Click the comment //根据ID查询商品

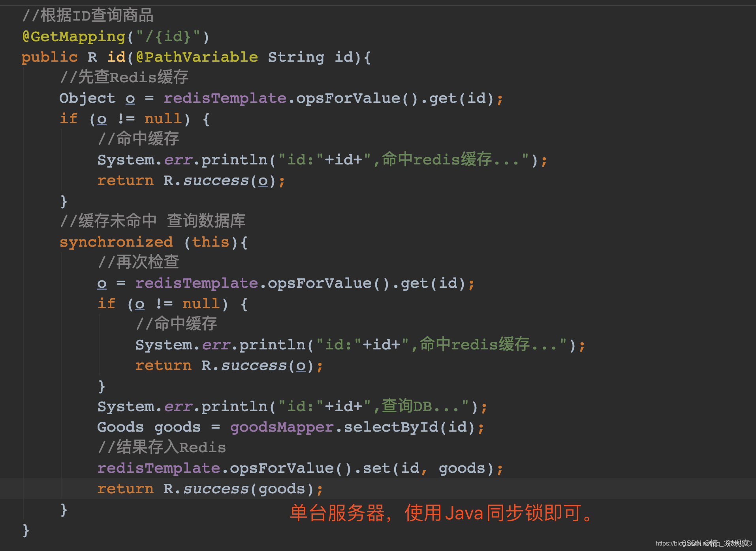tap(88, 16)
